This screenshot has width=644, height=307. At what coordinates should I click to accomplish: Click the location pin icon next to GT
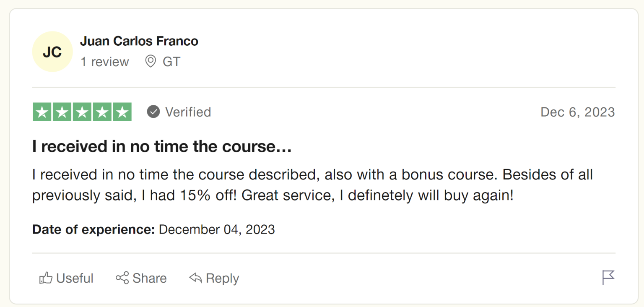[150, 61]
